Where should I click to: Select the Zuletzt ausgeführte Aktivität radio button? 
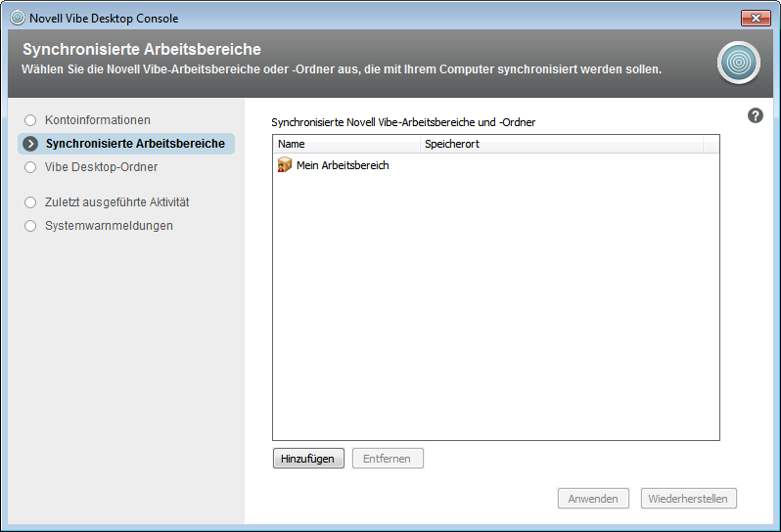point(30,202)
